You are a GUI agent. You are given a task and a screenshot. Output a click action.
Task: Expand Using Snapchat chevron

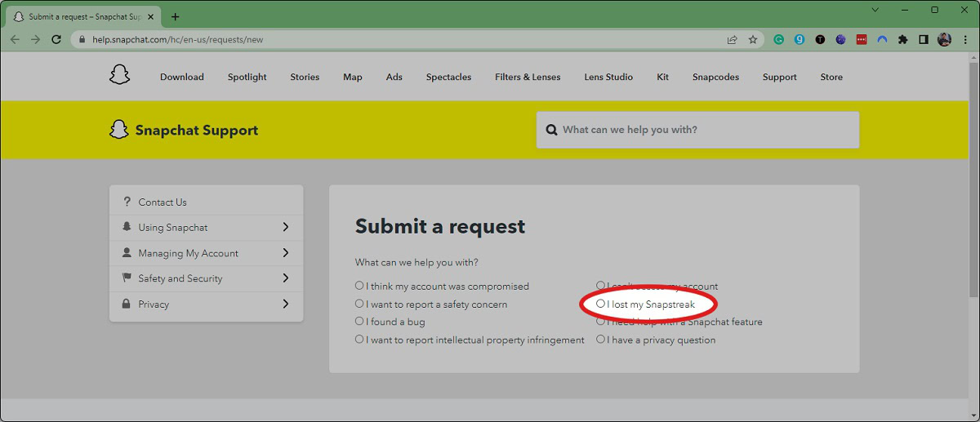click(x=286, y=227)
